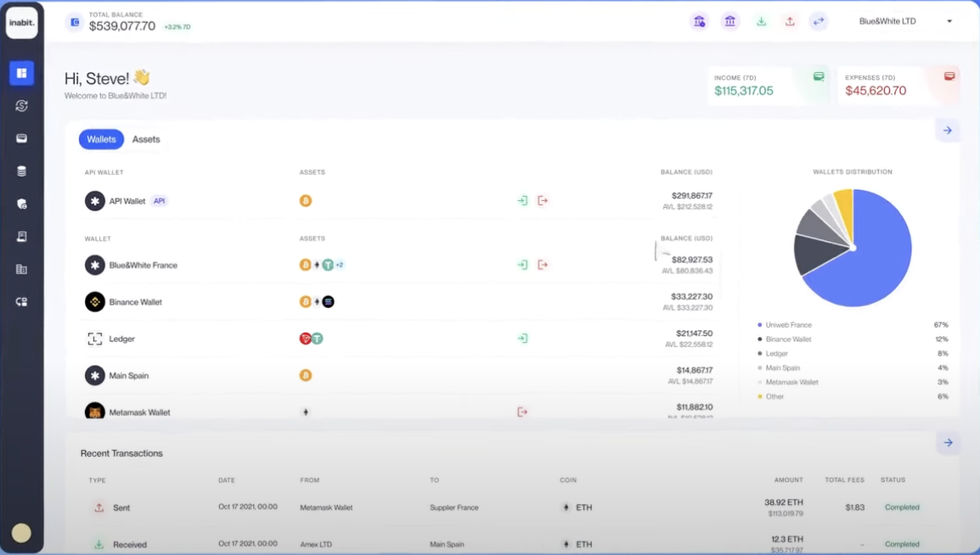This screenshot has height=555, width=980.
Task: Open the security shield icon in sidebar
Action: tap(21, 203)
